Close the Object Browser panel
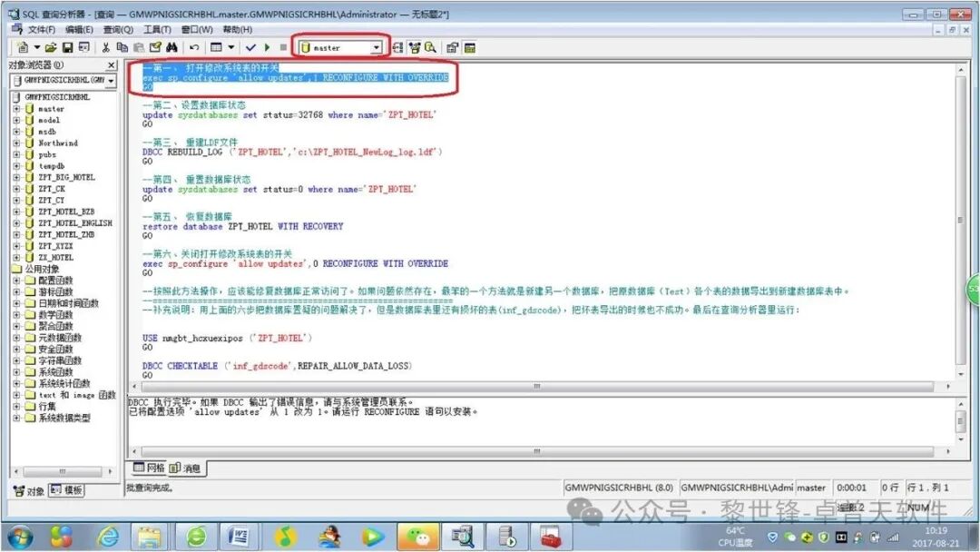The width and height of the screenshot is (980, 552). pos(112,65)
